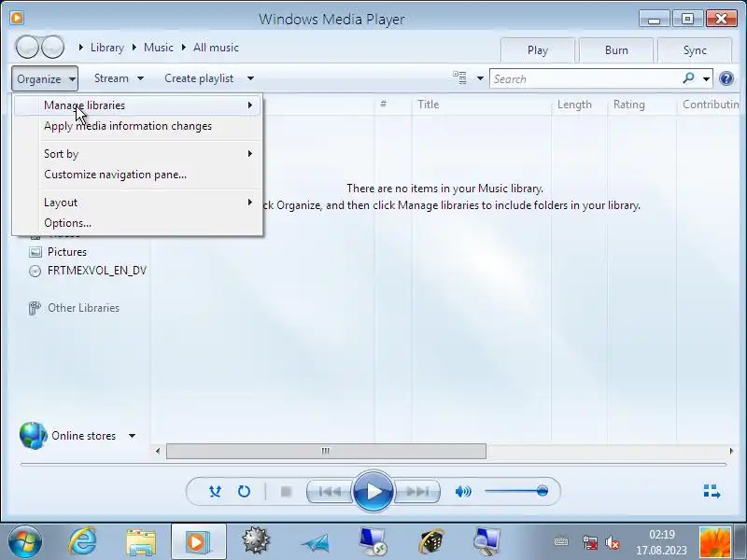
Task: Select the FRTMEXVOL_EN_DV disc
Action: [x=97, y=271]
